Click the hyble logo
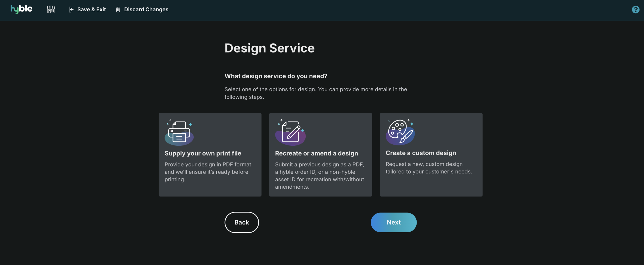This screenshot has width=644, height=265. [21, 9]
